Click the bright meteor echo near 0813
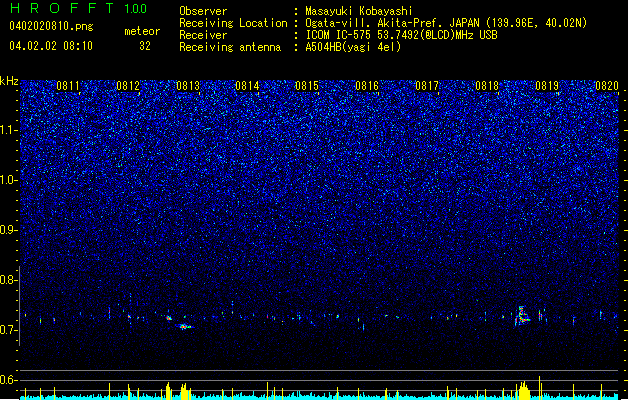The width and height of the screenshot is (629, 400). coord(185,327)
